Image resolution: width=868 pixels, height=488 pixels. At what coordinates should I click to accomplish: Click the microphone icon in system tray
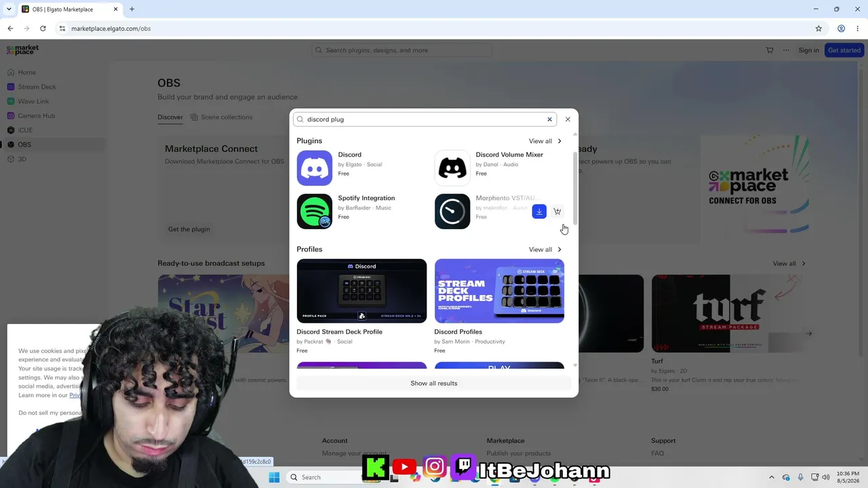[800, 477]
